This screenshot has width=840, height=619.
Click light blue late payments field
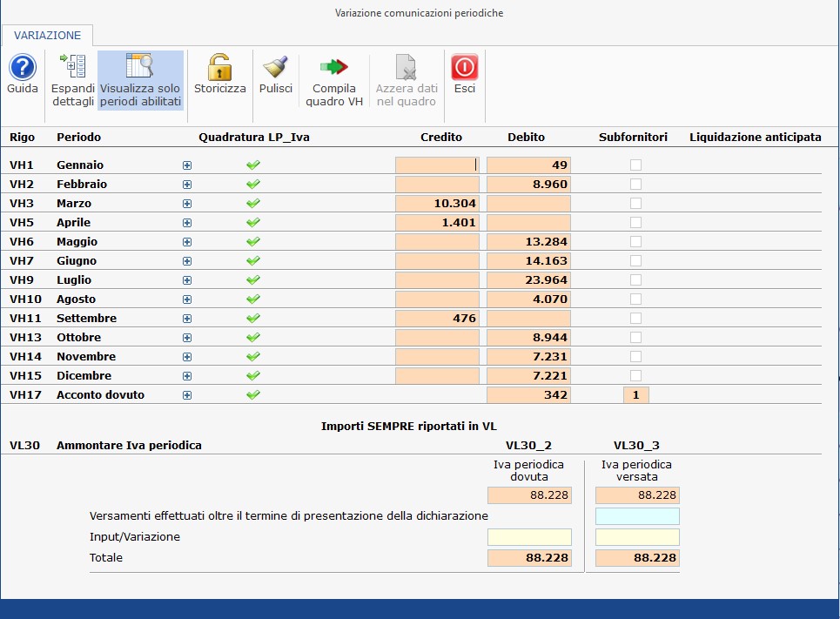(x=637, y=516)
